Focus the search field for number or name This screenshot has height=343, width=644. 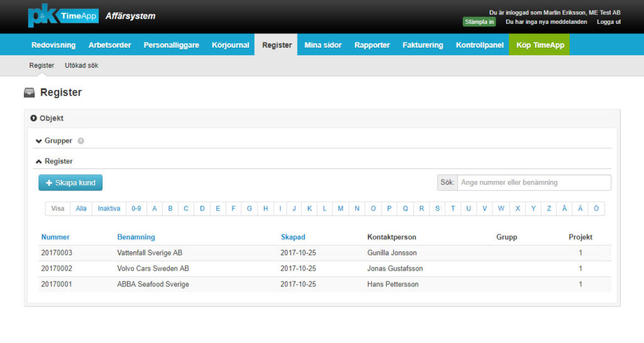pyautogui.click(x=533, y=182)
